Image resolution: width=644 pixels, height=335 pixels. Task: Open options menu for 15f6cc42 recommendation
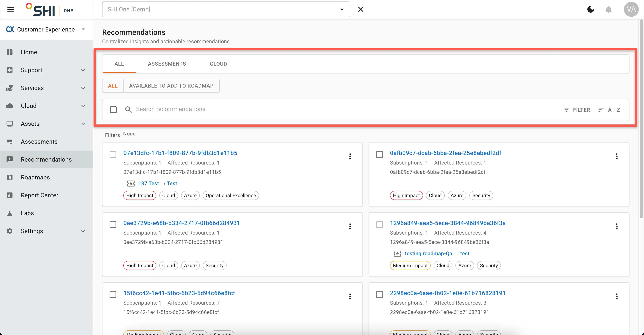pos(350,296)
